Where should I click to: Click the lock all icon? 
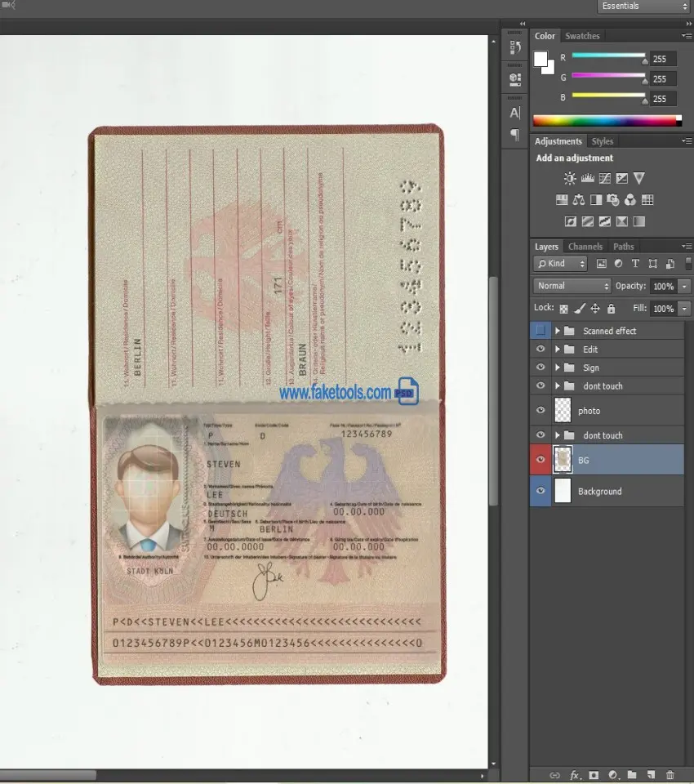pos(611,309)
